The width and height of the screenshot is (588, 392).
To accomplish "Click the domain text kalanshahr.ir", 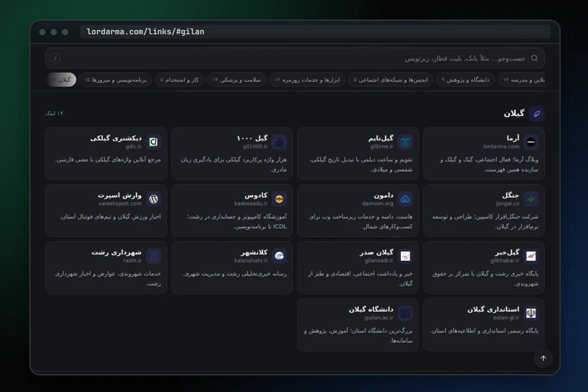I will tap(251, 261).
